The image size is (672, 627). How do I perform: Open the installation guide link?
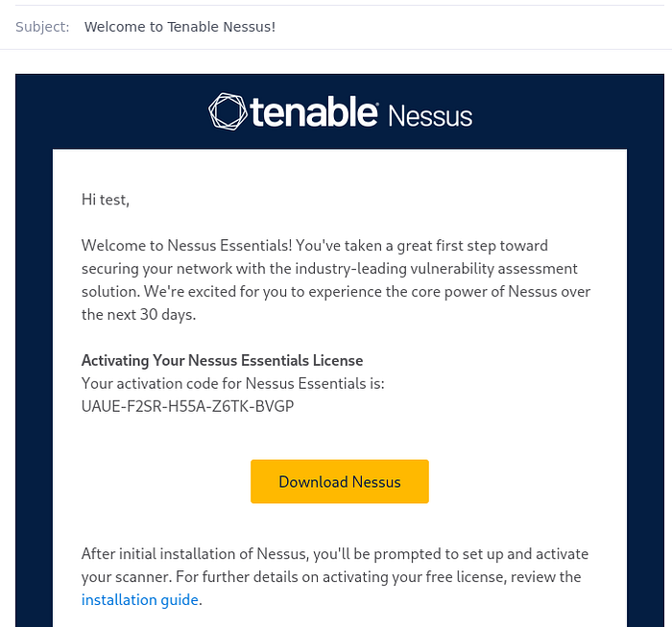coord(140,599)
